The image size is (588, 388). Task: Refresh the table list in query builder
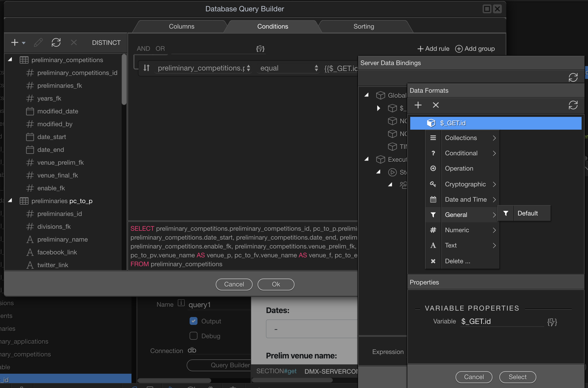56,43
